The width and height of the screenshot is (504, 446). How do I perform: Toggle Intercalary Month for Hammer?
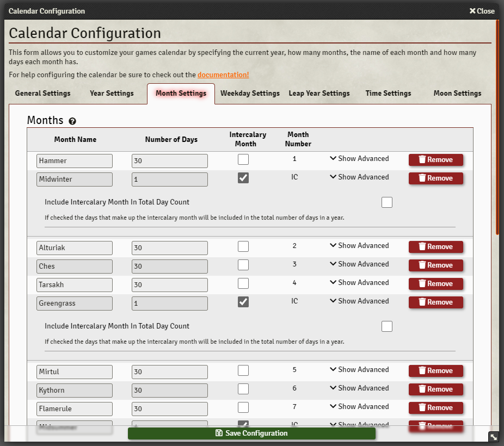[243, 159]
